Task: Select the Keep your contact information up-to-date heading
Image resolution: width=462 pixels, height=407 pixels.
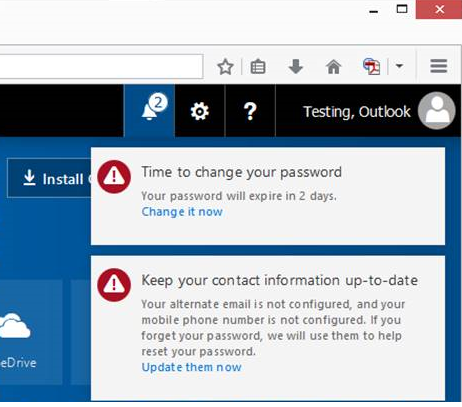Action: pos(279,280)
